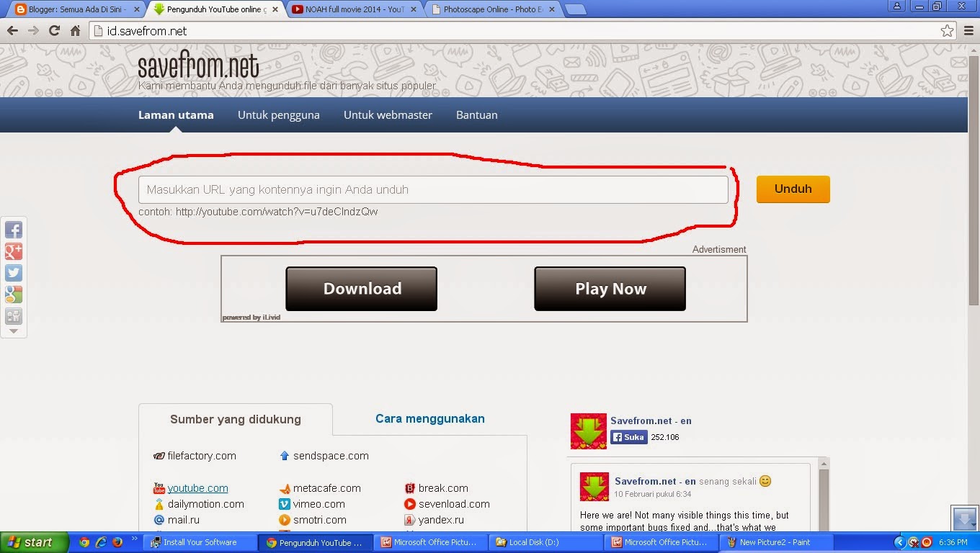Open the Untuk webmaster menu item
The image size is (980, 553).
pyautogui.click(x=388, y=114)
